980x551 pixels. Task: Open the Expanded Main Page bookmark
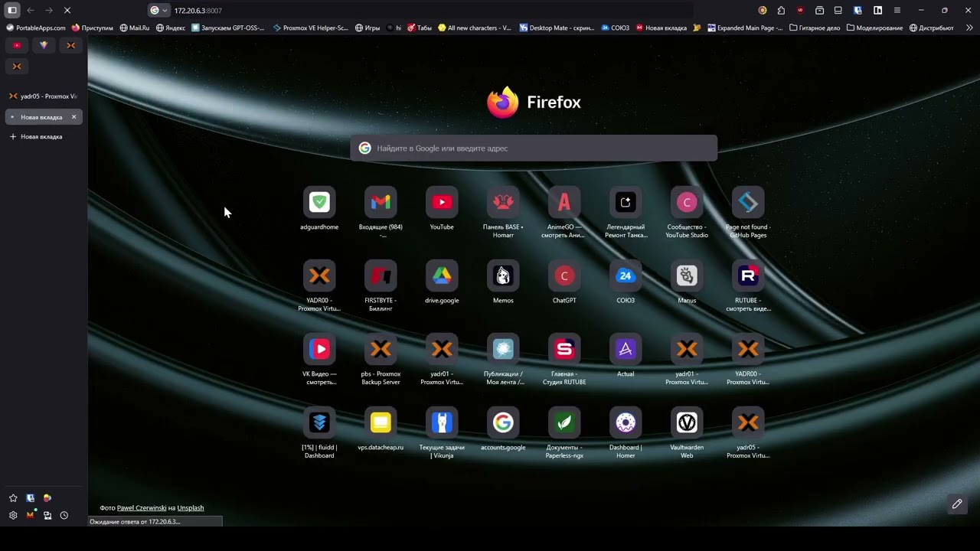coord(745,28)
